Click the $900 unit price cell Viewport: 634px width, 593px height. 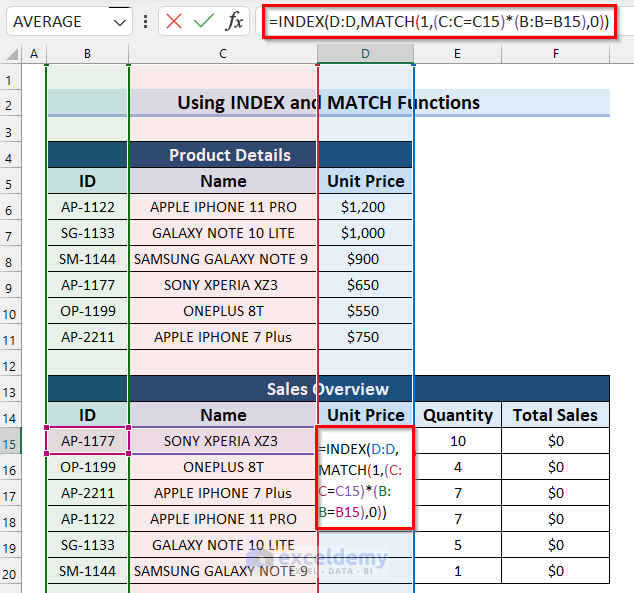[x=365, y=259]
